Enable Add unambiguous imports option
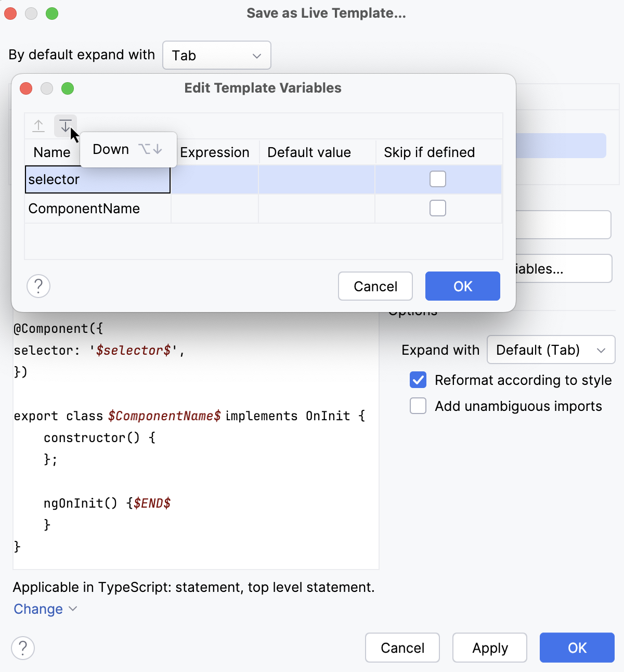 [418, 406]
